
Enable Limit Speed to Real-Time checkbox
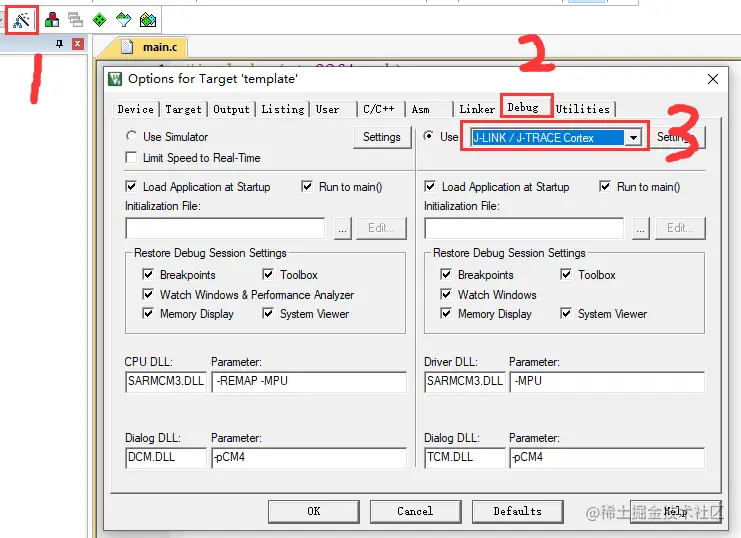(131, 157)
